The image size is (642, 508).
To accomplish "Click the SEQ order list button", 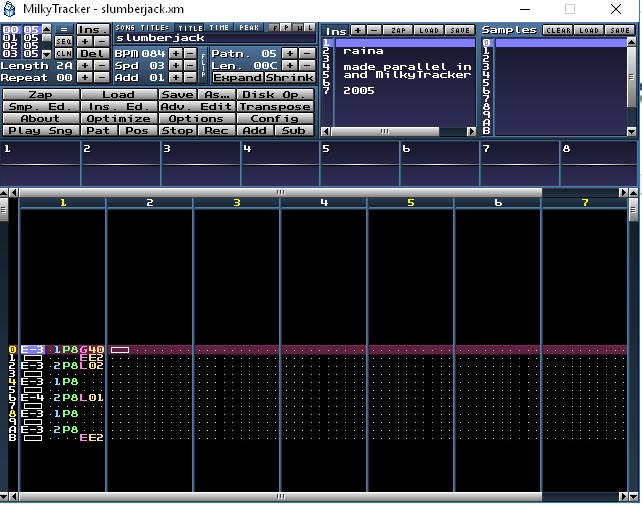I will pyautogui.click(x=63, y=41).
